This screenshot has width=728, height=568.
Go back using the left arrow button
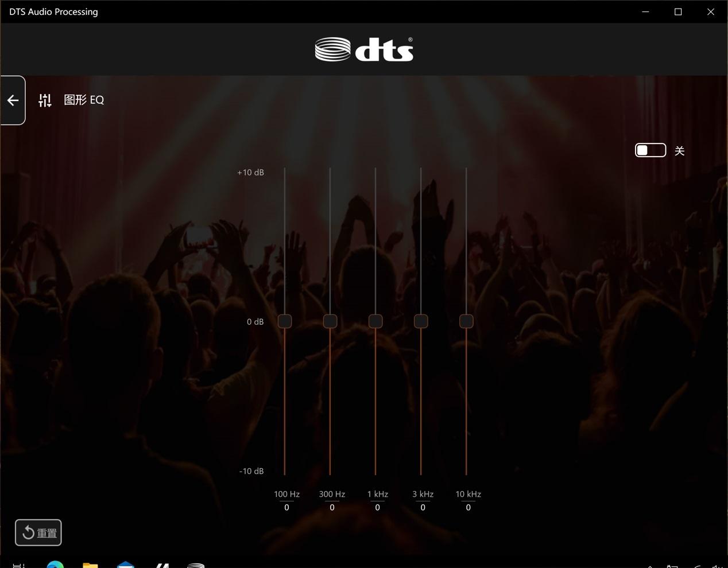coord(13,100)
